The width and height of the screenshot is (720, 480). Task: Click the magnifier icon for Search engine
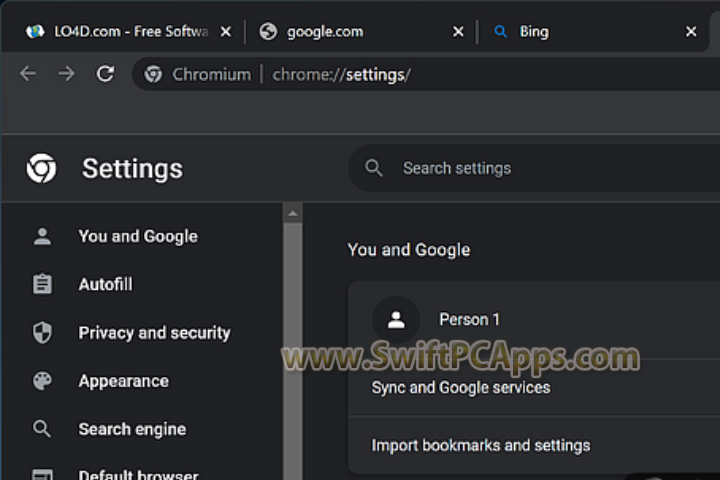pos(42,429)
